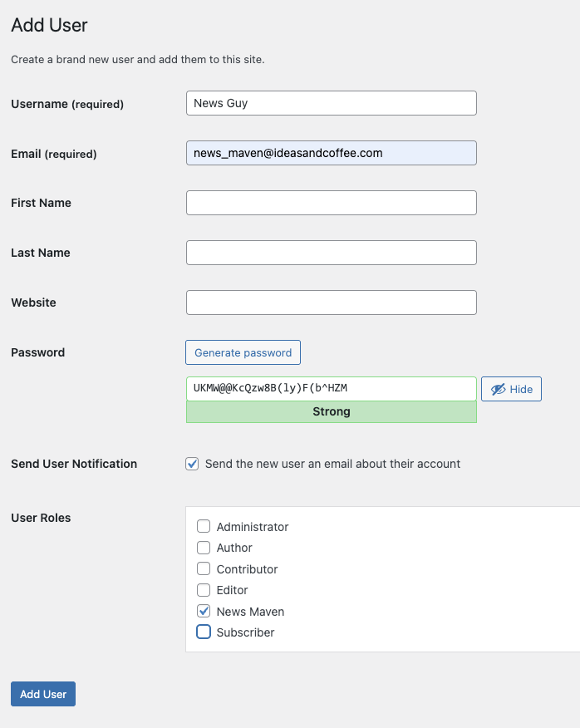
Task: Click the green Strong password strength bar
Action: point(332,411)
